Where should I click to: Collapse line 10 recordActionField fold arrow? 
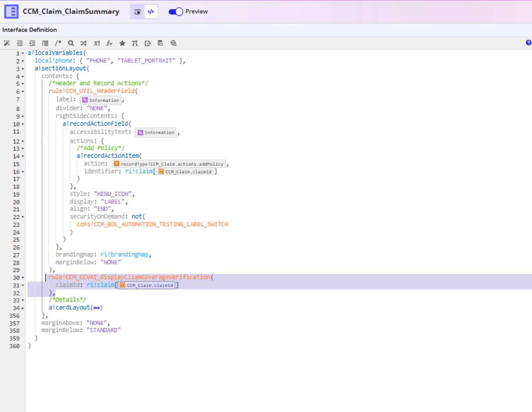pos(23,124)
